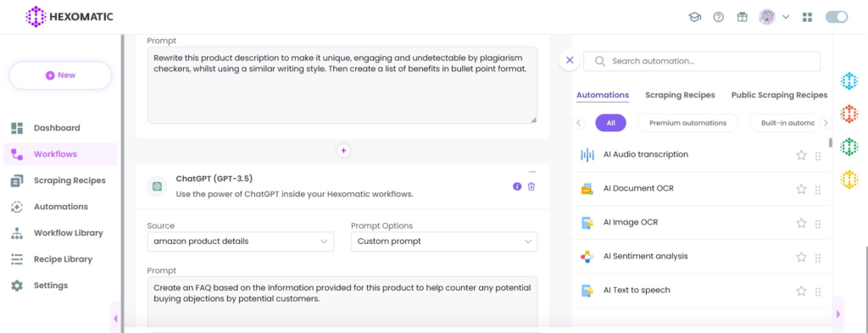Open the academy graduation cap icon

point(694,17)
